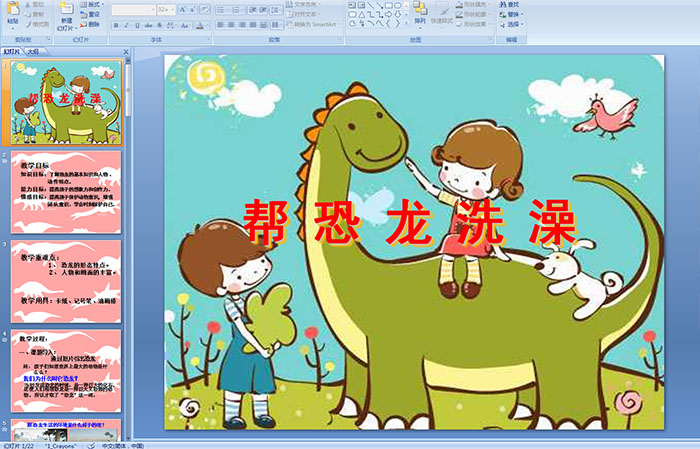The width and height of the screenshot is (700, 449).
Task: Click the italic formatting icon
Action: click(x=124, y=23)
